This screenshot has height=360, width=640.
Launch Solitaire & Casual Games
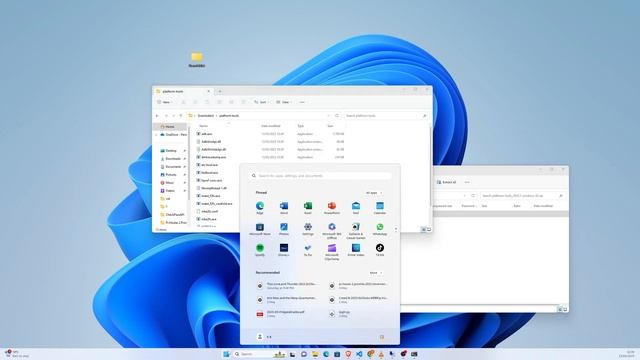pyautogui.click(x=356, y=231)
